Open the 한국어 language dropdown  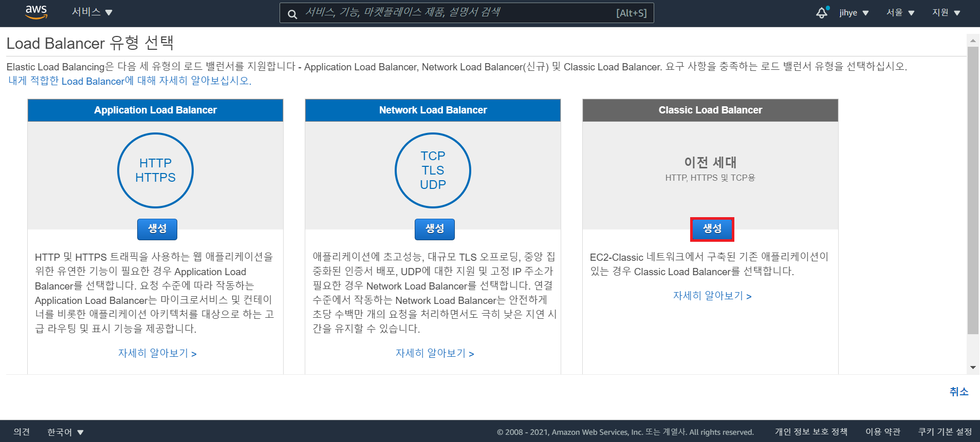65,432
